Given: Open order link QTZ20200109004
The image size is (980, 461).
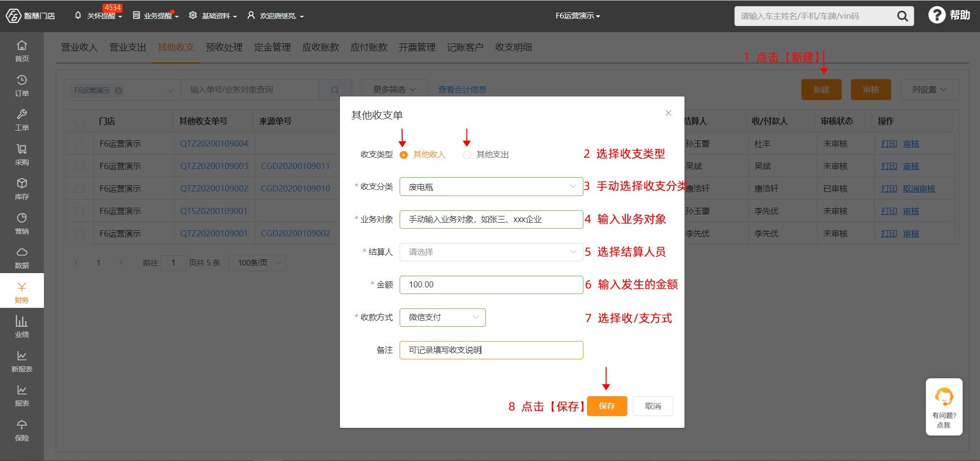Looking at the screenshot, I should point(214,144).
